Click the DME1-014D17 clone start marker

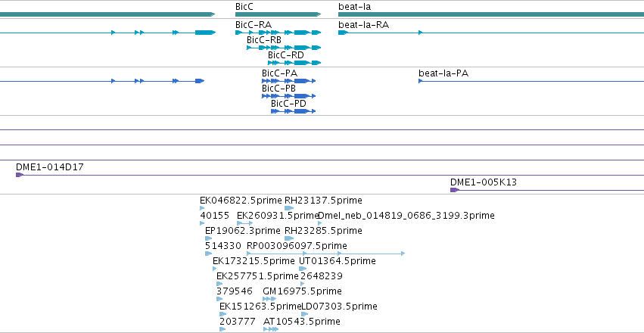(x=20, y=175)
